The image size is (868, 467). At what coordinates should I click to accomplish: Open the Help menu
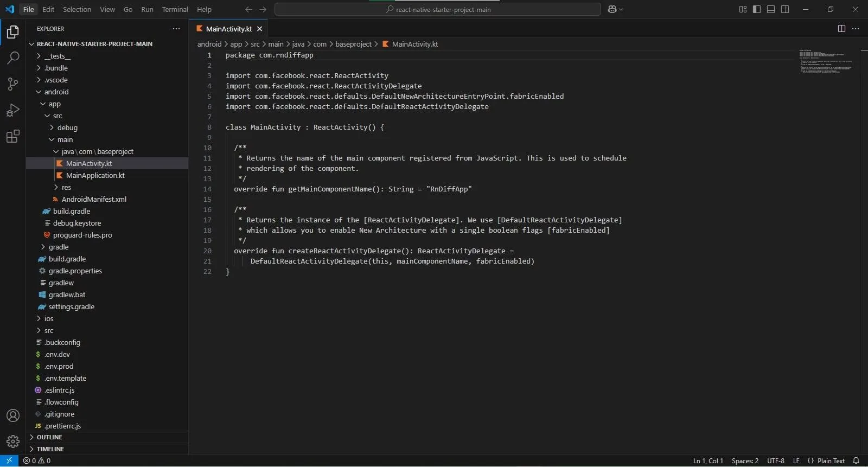click(204, 9)
